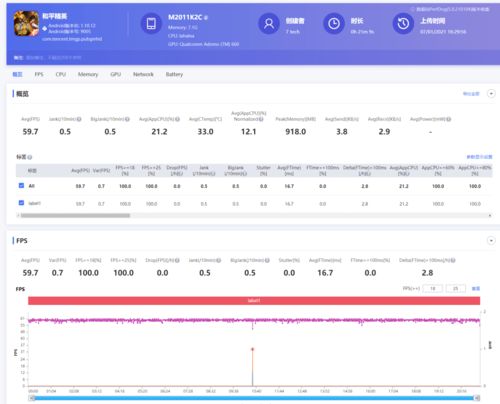Collapse the FPS section with round arrow
The image size is (500, 404).
click(x=491, y=241)
